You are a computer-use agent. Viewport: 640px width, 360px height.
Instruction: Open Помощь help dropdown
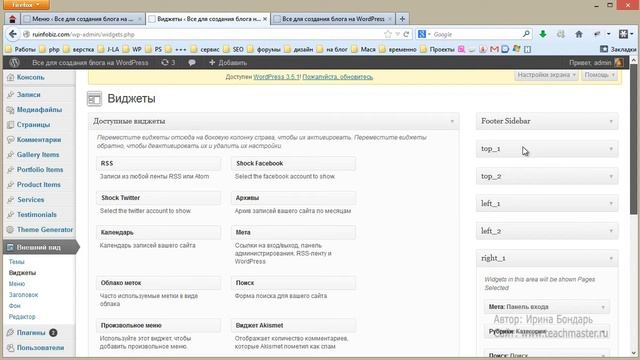599,75
